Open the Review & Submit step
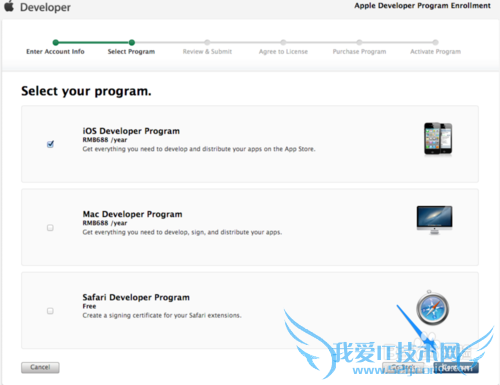 207,51
